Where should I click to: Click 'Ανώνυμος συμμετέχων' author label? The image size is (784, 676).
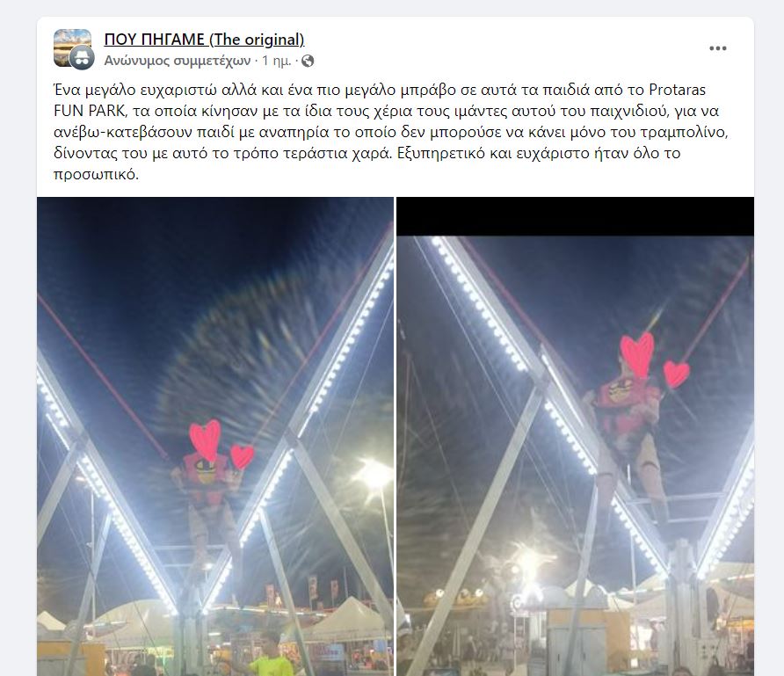tap(177, 61)
